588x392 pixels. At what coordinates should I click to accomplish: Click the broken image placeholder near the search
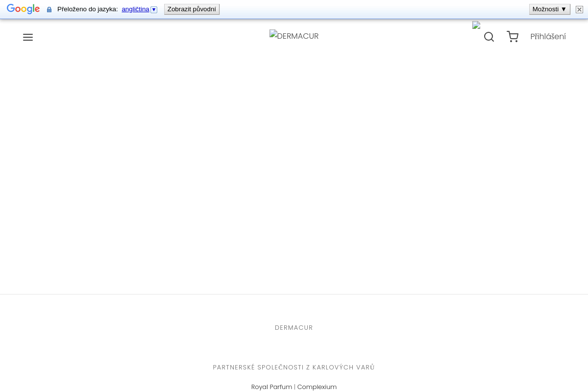[x=476, y=25]
